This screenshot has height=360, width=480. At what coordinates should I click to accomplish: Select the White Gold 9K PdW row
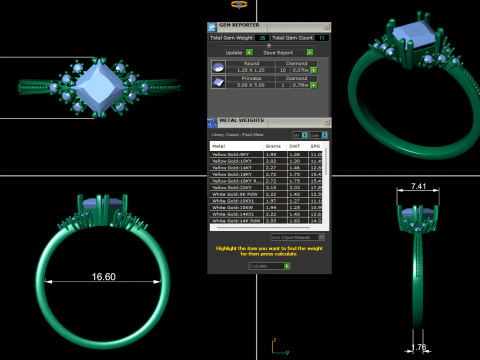267,194
